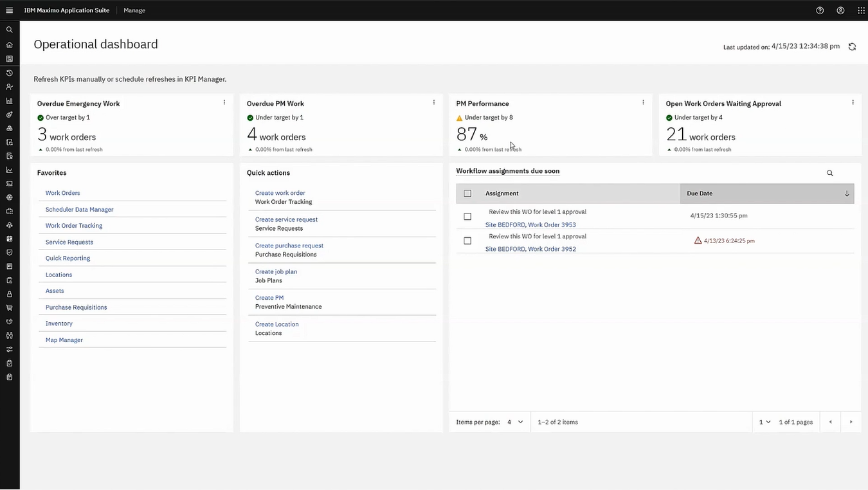Click the 4 work orders KPI value
This screenshot has height=490, width=868.
point(276,134)
